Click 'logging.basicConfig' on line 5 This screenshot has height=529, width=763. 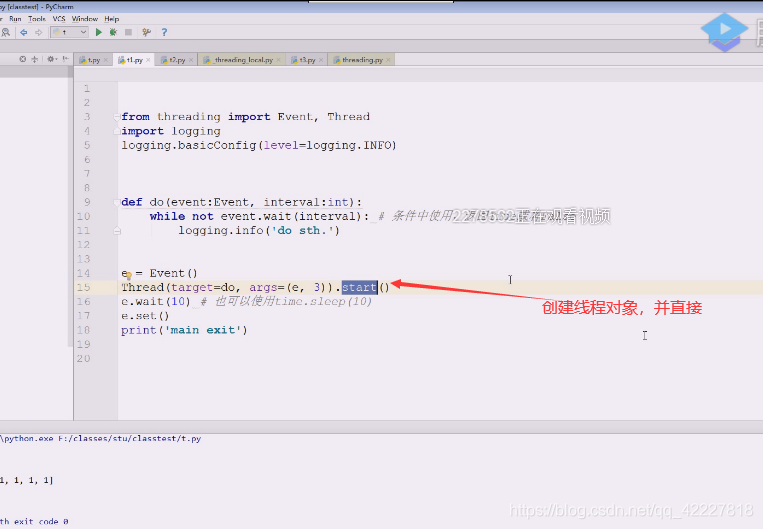189,145
